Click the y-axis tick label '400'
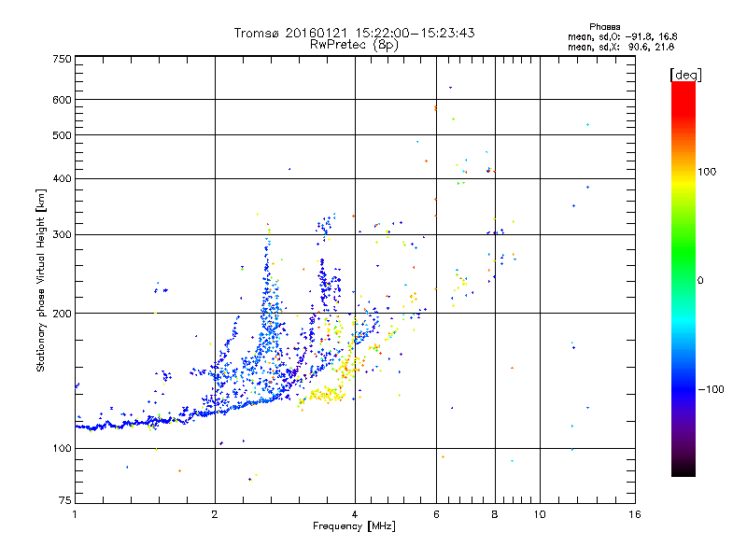This screenshot has width=747, height=560. (x=62, y=178)
